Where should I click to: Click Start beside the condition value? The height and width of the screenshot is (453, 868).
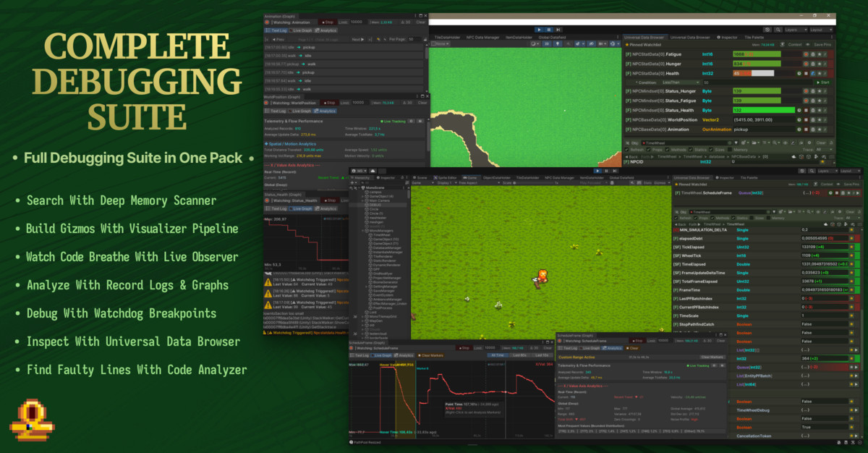click(823, 82)
